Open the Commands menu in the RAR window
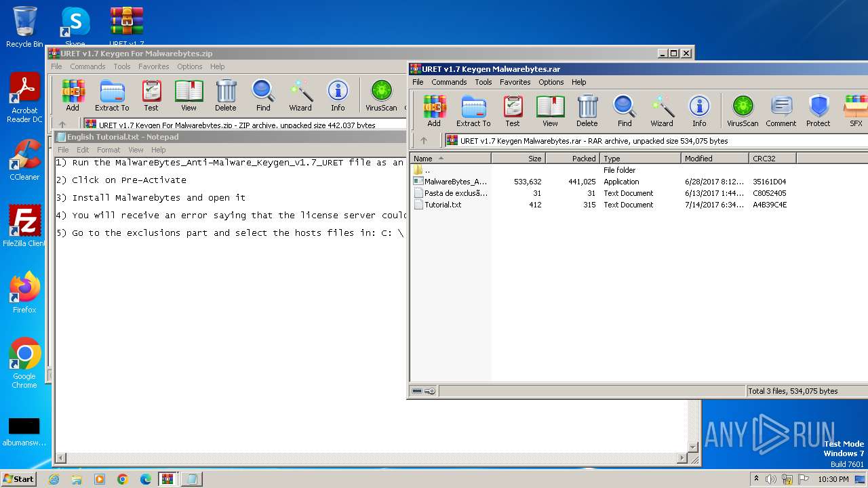868x488 pixels. pyautogui.click(x=449, y=82)
